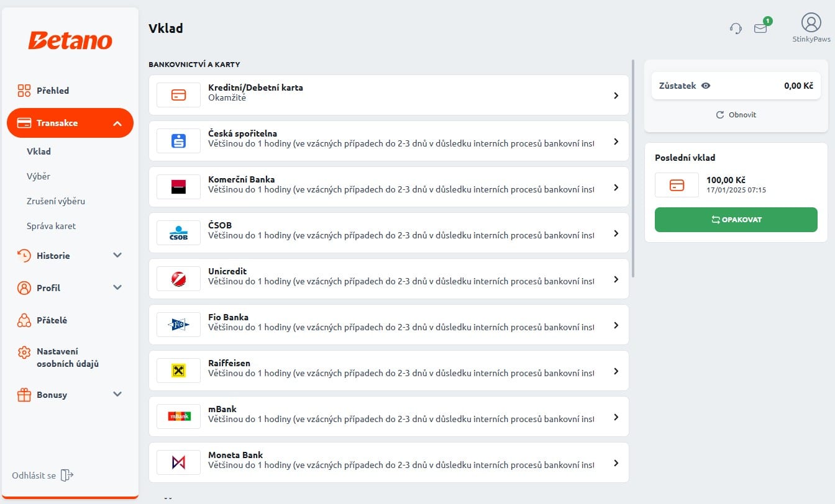Click the Historie clock icon

point(24,256)
